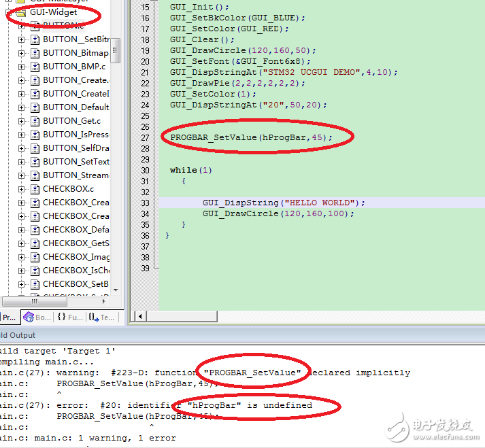
Task: Click the GUI_DrawPie code line
Action: [237, 83]
